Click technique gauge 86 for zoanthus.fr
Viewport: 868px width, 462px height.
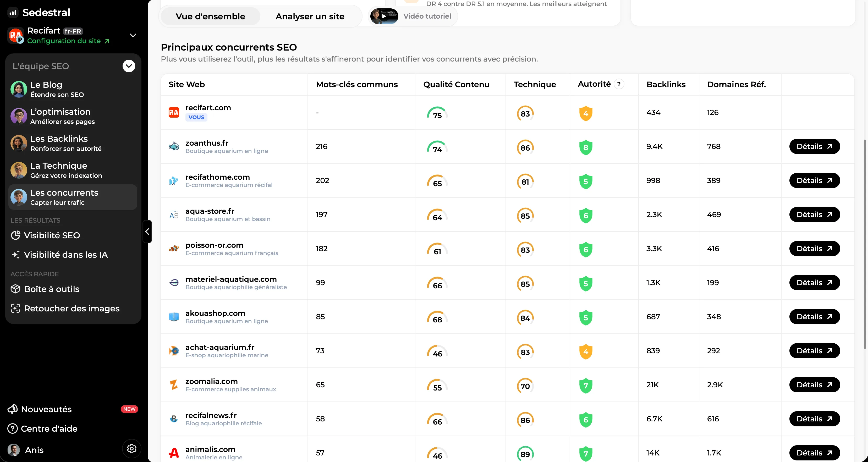pyautogui.click(x=525, y=148)
